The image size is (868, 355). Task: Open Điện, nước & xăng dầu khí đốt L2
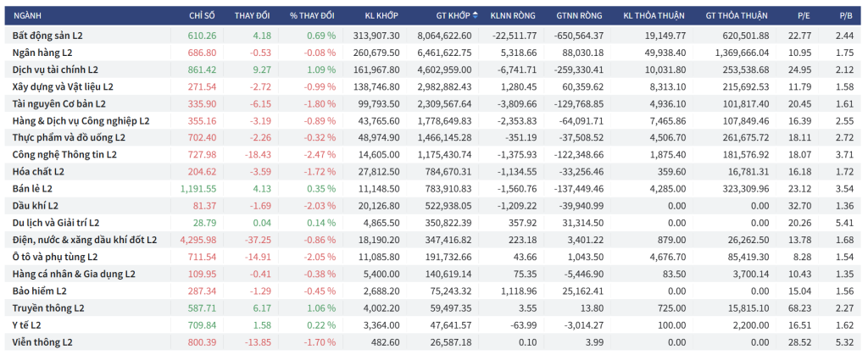pos(85,240)
